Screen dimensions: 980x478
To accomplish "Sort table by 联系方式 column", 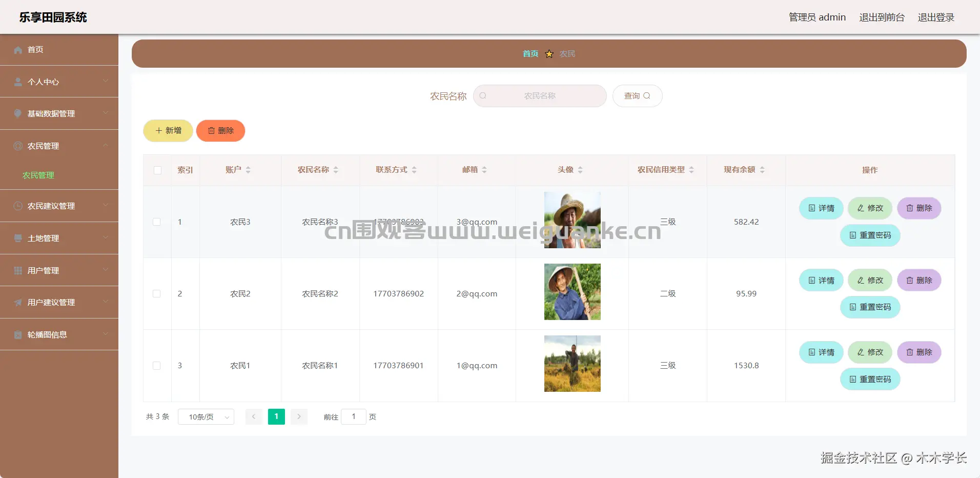I will [x=414, y=170].
